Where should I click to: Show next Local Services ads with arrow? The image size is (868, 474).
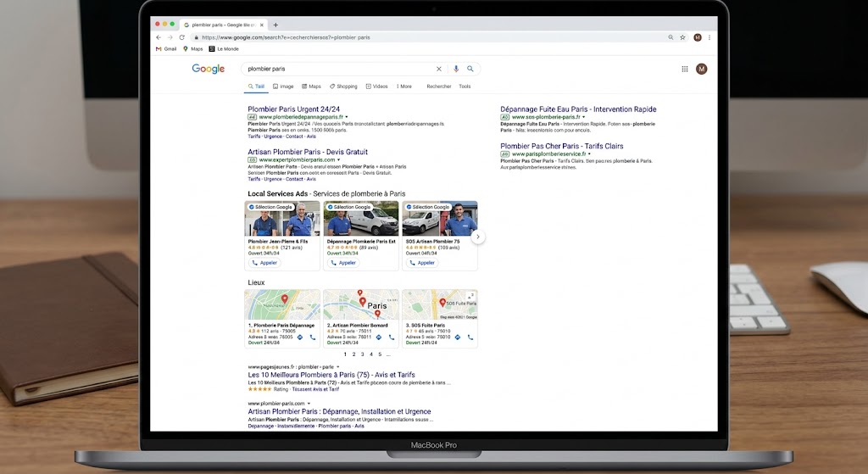(478, 237)
